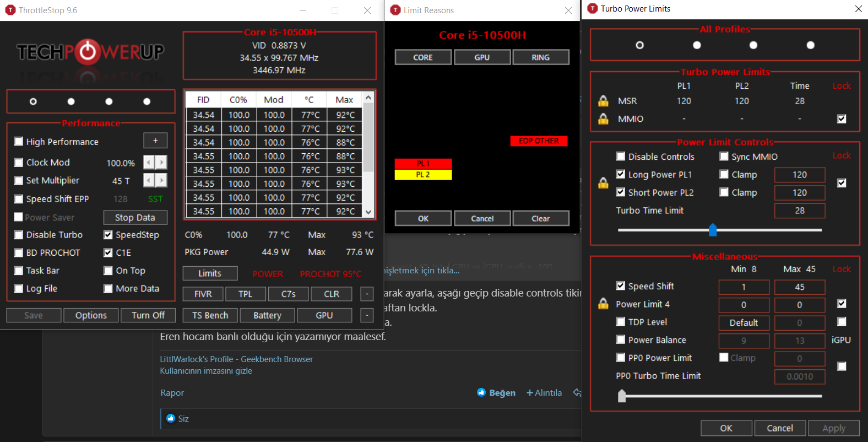Enable the Log File checkbox
Screen dimensions: 868x442
(x=19, y=288)
